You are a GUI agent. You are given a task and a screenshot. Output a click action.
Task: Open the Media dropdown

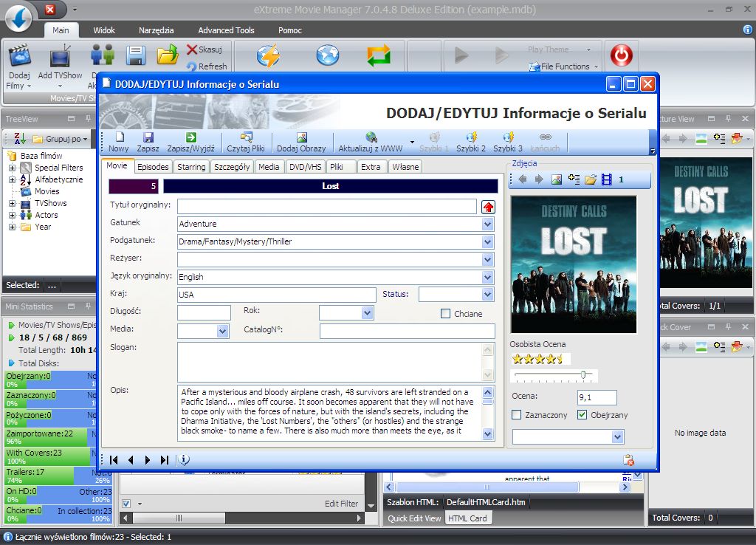222,331
